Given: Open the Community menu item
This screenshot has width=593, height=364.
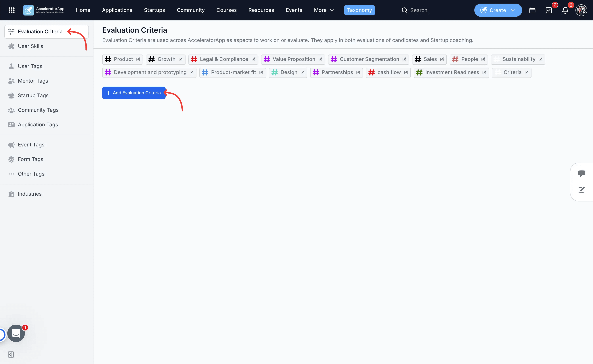Looking at the screenshot, I should tap(191, 10).
